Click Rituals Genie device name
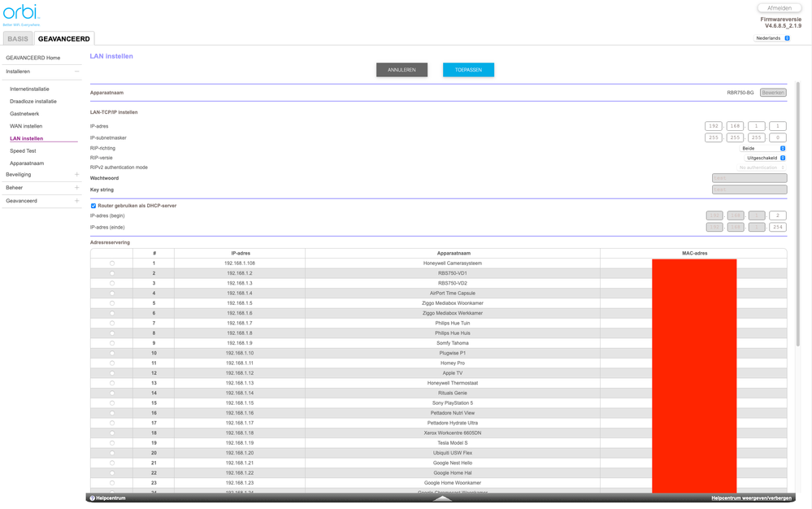 453,393
